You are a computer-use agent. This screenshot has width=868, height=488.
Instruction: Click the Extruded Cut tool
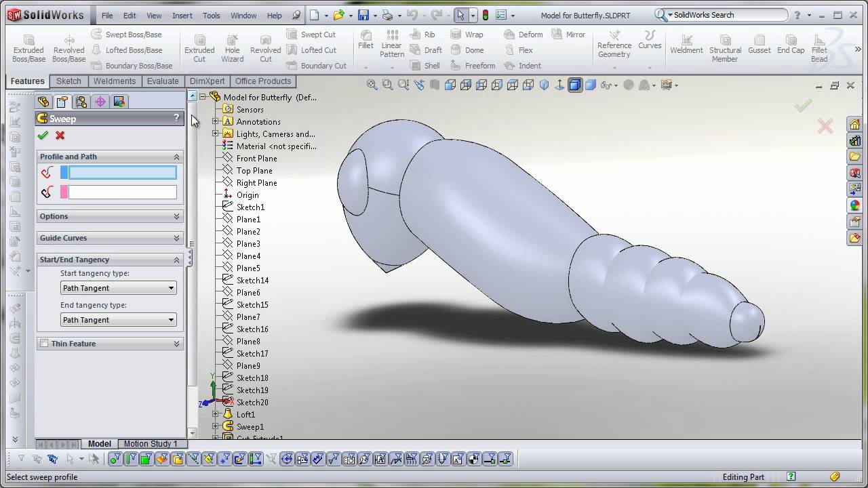coord(199,49)
